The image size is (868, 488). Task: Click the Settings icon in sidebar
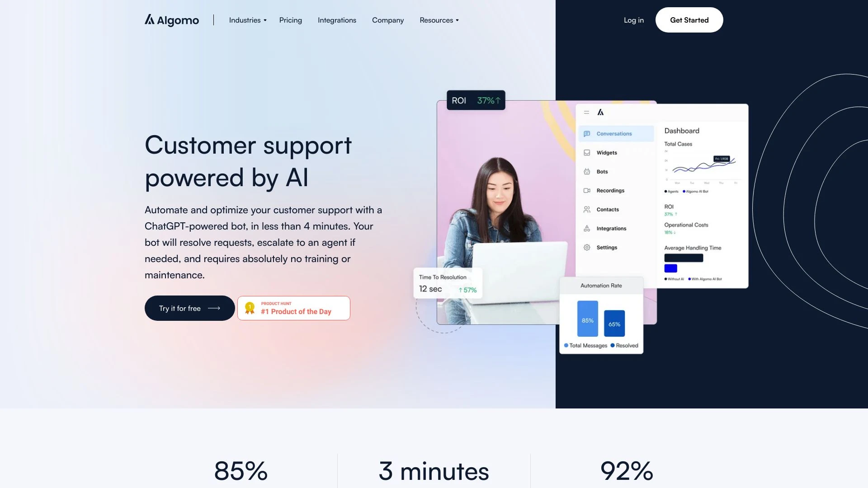[587, 247]
